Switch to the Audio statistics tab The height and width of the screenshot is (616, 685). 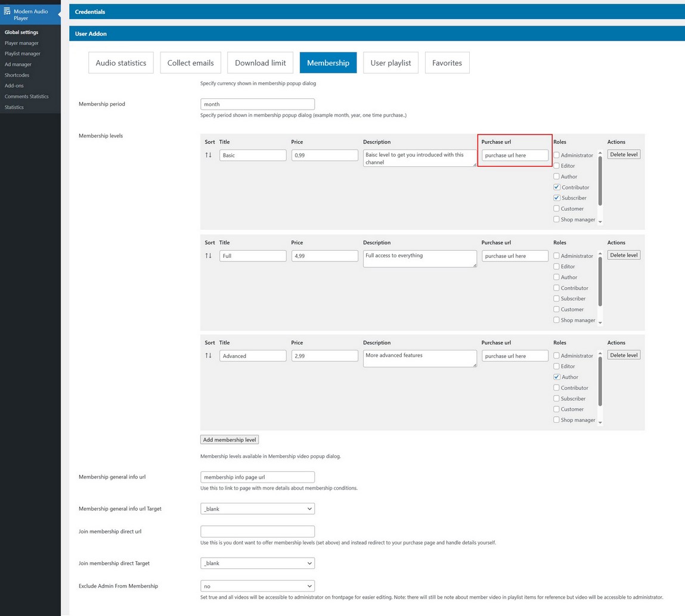(x=121, y=63)
